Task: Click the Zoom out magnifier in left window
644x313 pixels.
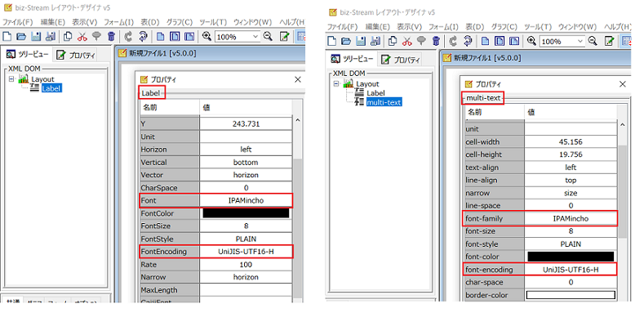Action: point(268,36)
